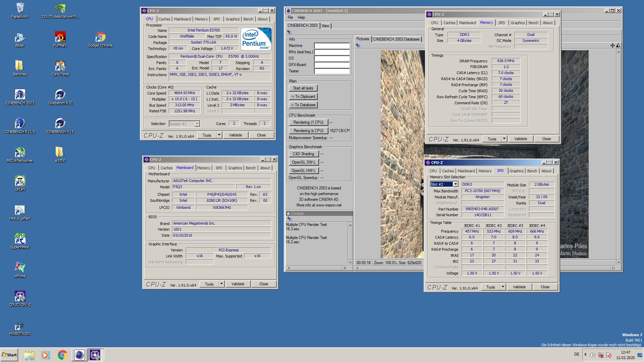Launch wPrime desktop shortcut
Viewport: 644px width, 362px height.
[20, 270]
